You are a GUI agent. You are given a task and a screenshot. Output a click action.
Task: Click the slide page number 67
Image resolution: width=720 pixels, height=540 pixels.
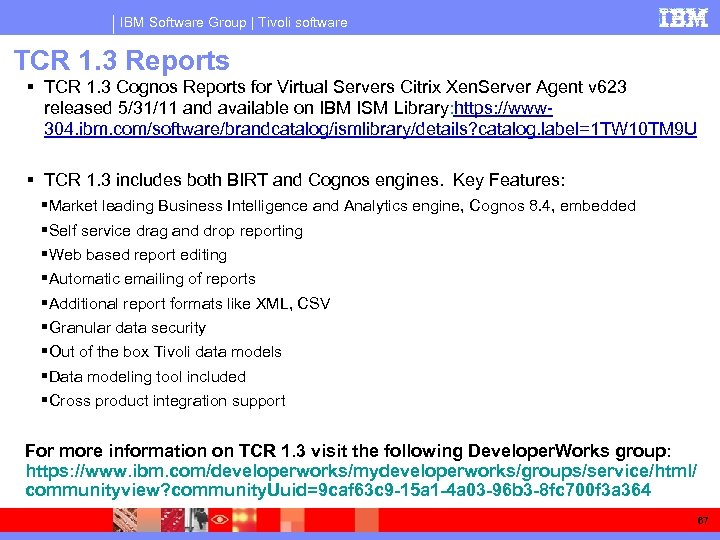click(x=703, y=520)
